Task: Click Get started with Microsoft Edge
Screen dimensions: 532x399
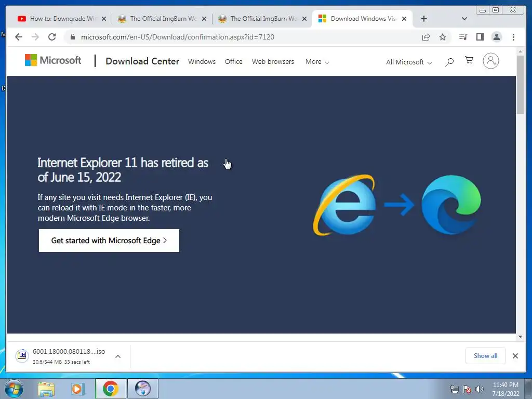Action: [109, 241]
